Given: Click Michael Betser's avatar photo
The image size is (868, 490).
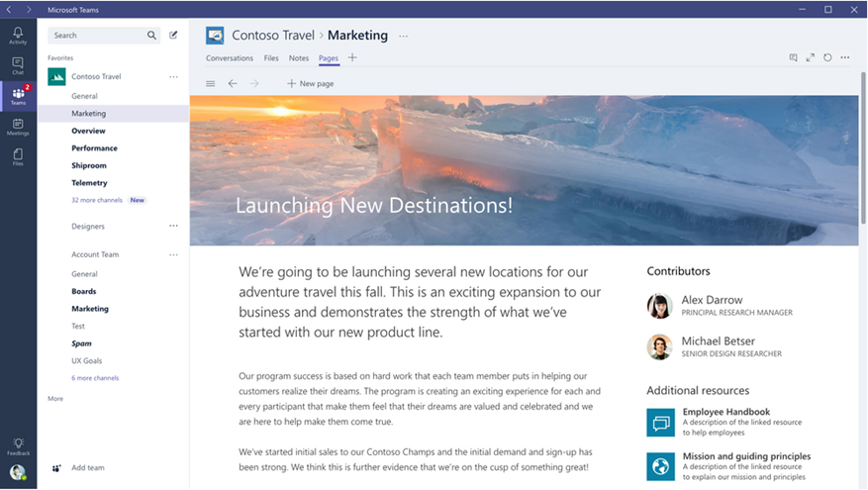Looking at the screenshot, I should 660,347.
